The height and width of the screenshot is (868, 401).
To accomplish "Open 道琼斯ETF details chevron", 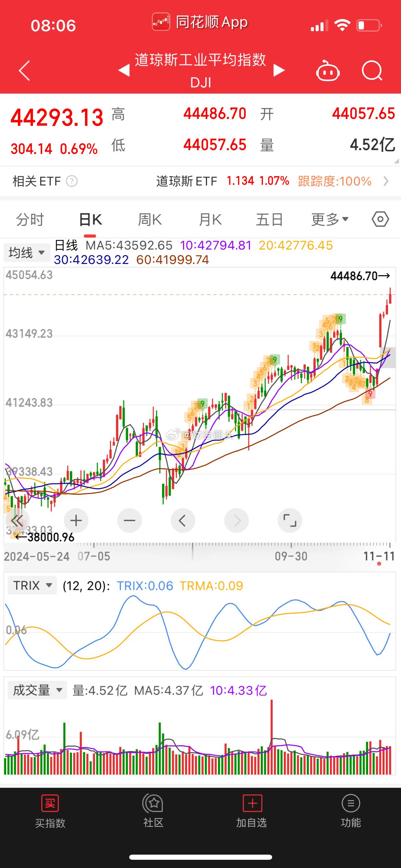I will 386,181.
